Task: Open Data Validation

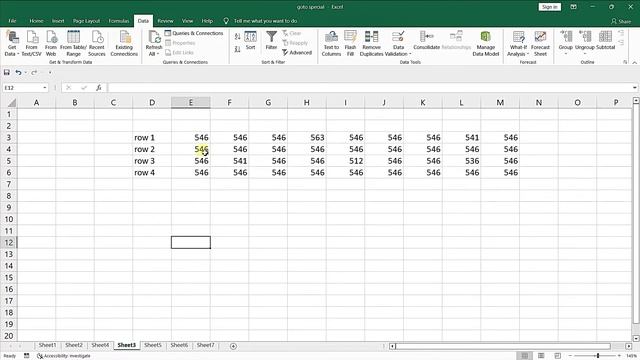Action: (x=398, y=43)
